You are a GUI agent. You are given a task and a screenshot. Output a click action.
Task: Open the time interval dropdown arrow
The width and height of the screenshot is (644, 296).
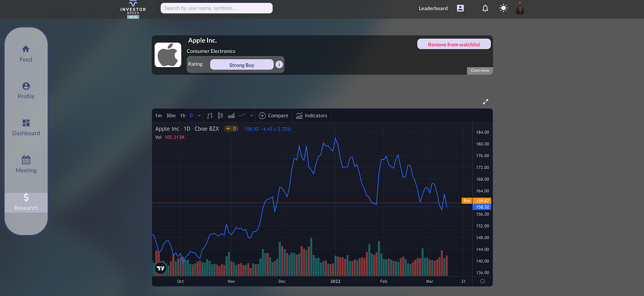[x=199, y=115]
